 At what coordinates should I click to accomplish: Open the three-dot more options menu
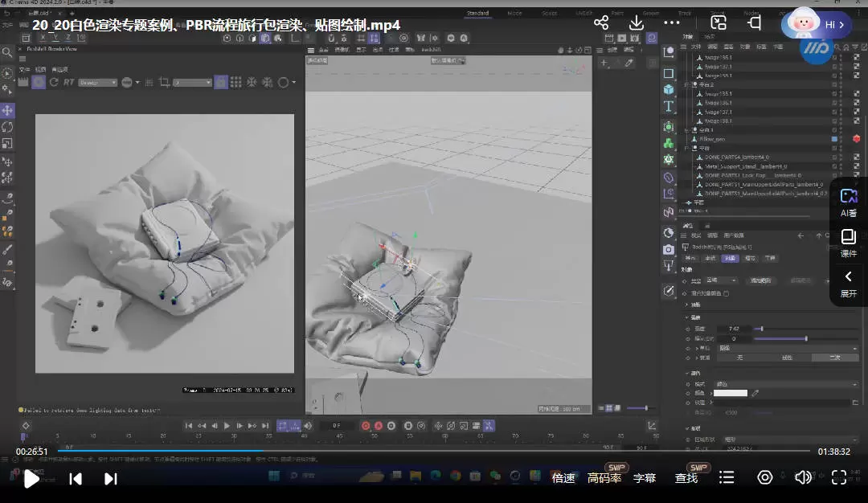(671, 22)
